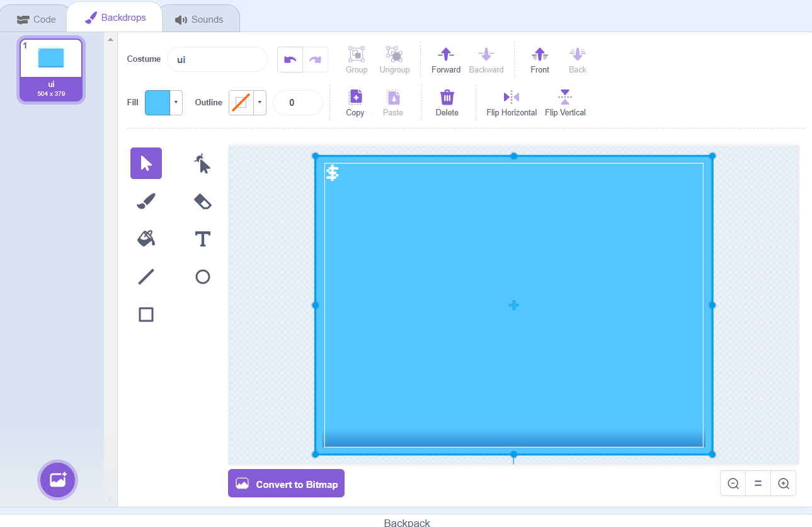
Task: Select the Circle tool
Action: (x=202, y=277)
